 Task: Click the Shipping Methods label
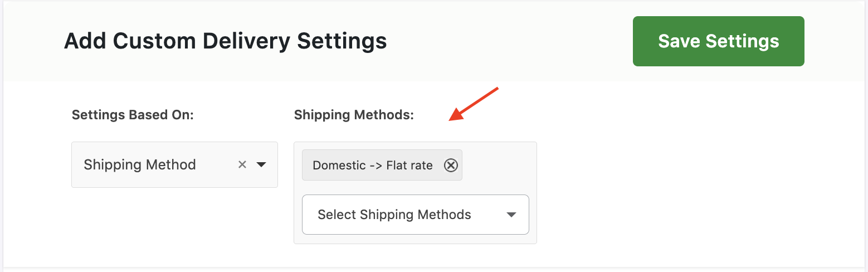point(354,115)
